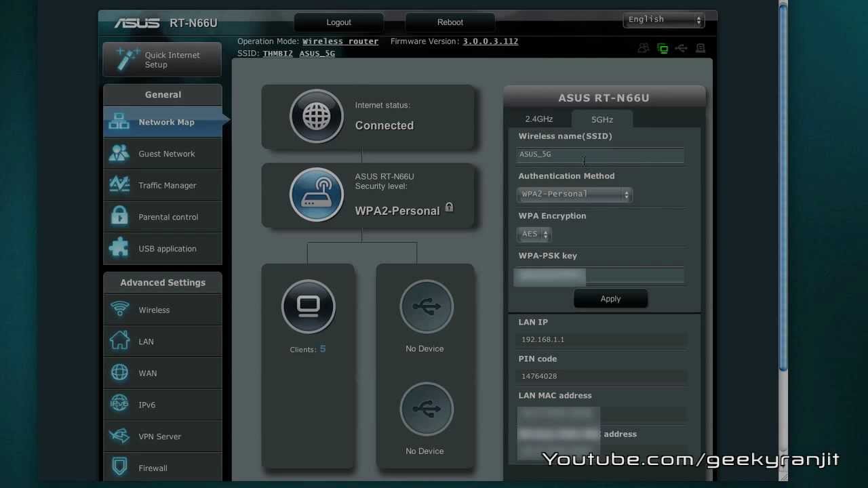The height and width of the screenshot is (488, 868).
Task: Click the router security level icon
Action: point(317,195)
